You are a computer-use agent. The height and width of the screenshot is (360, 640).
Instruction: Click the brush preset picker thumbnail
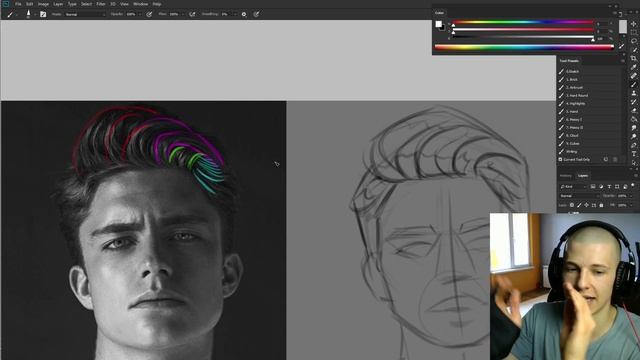click(28, 13)
